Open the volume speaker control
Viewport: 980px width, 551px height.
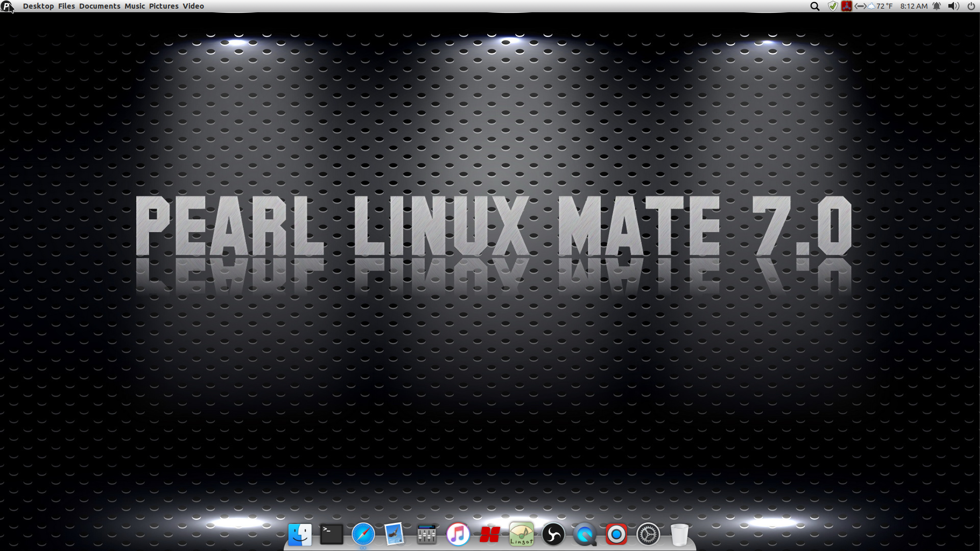[953, 6]
